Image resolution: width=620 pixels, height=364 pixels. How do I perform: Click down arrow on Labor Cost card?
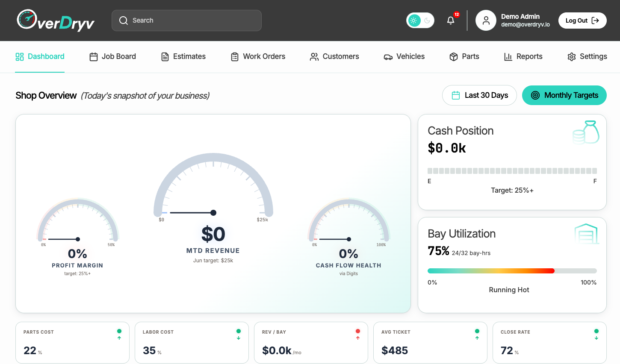pos(239,338)
